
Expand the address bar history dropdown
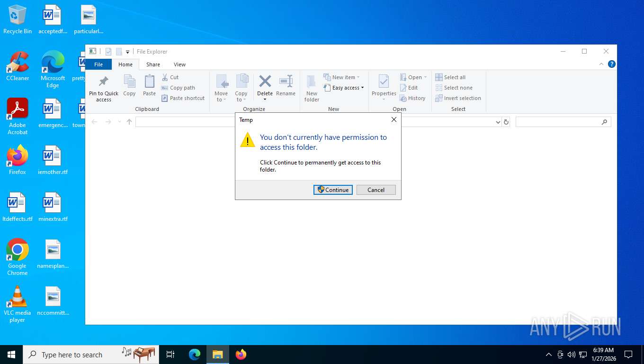pos(498,122)
